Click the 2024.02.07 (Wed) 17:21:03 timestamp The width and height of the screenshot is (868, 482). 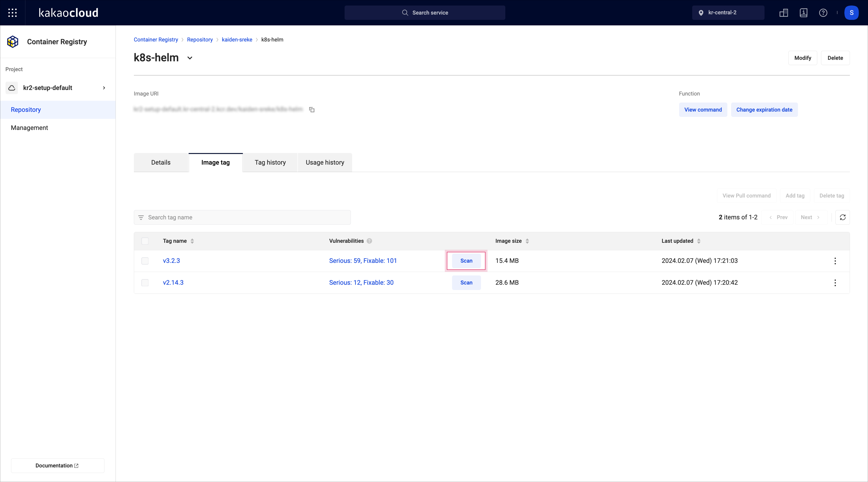699,261
